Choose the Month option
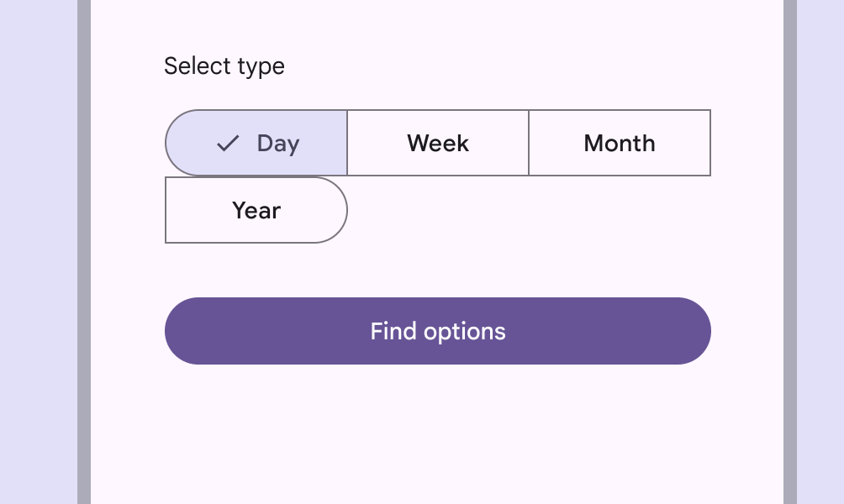Screen dimensions: 844x504 coord(620,143)
